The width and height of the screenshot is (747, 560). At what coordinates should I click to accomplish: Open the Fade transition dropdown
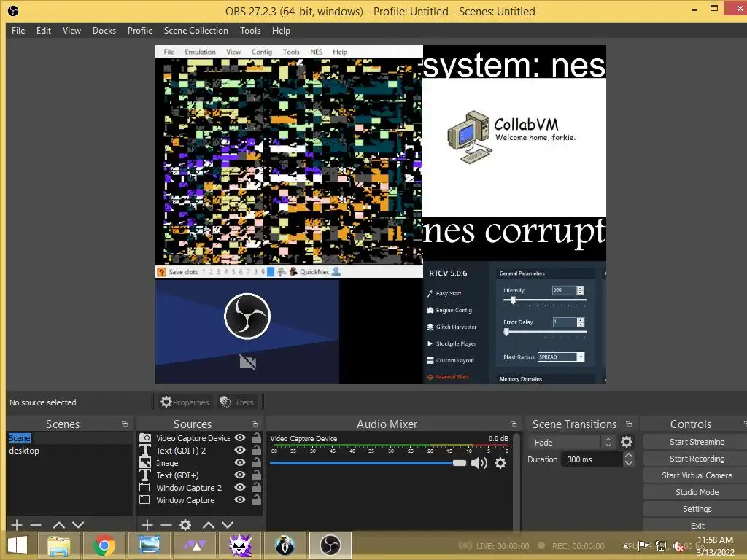572,443
